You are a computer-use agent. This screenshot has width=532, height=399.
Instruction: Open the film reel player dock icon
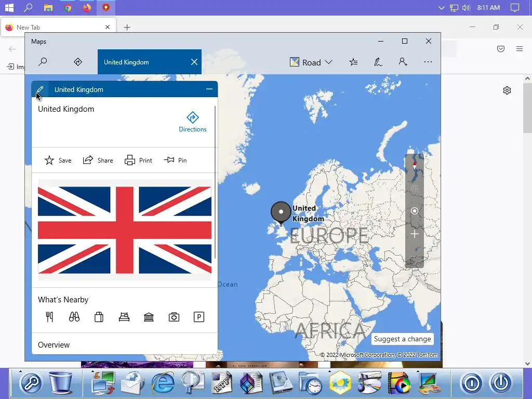399,383
